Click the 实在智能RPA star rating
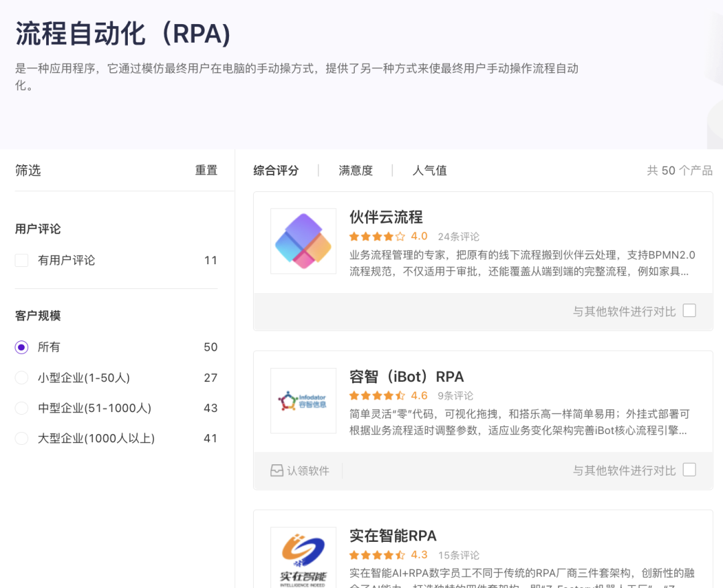Image resolution: width=723 pixels, height=588 pixels. [377, 555]
